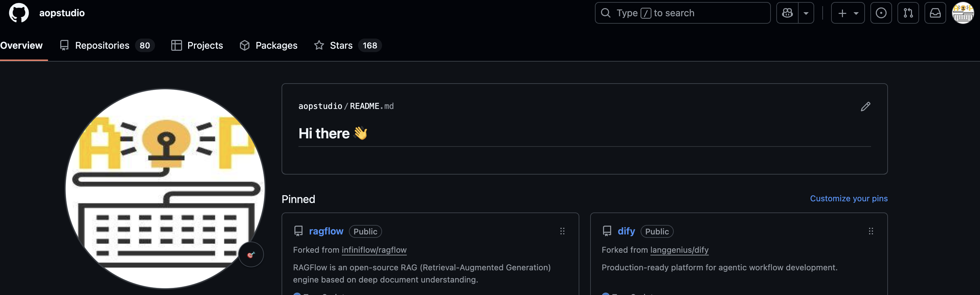Screen dimensions: 980x295
Task: Click the dify 'Public' label
Action: (656, 231)
